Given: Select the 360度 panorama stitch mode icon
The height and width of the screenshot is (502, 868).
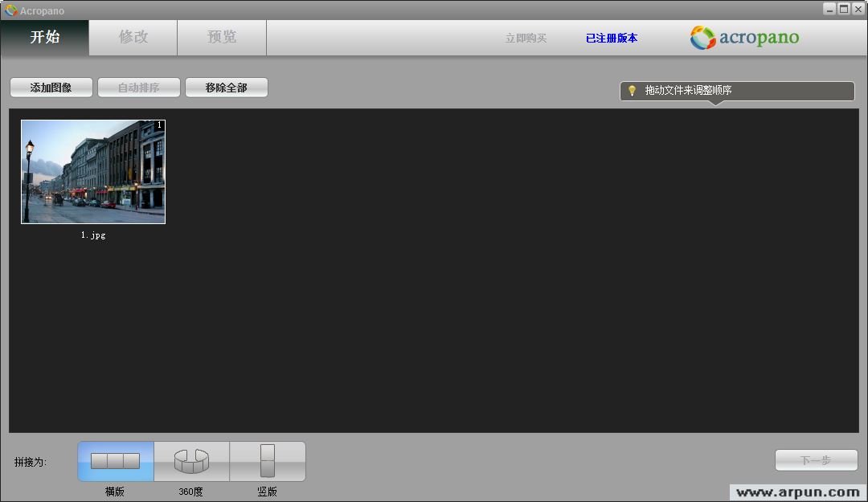Looking at the screenshot, I should pos(190,461).
